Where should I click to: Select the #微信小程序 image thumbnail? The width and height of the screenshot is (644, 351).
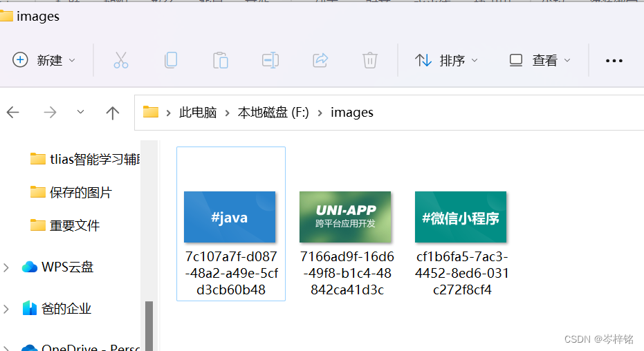pos(461,217)
